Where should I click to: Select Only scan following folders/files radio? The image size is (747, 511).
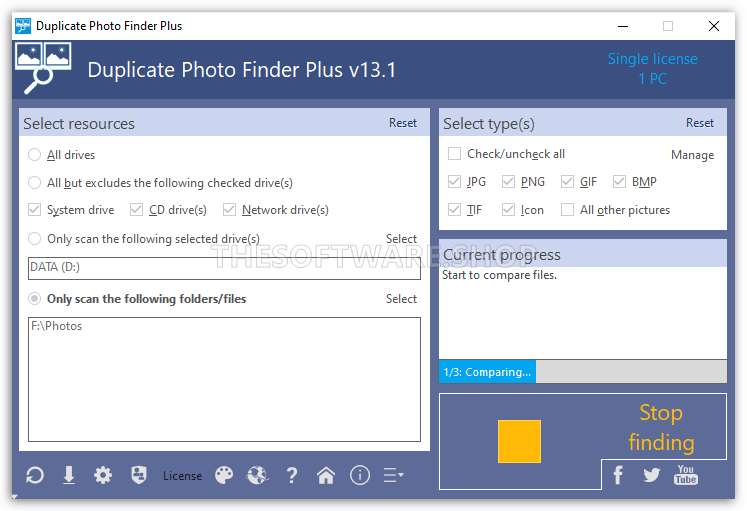tap(34, 299)
